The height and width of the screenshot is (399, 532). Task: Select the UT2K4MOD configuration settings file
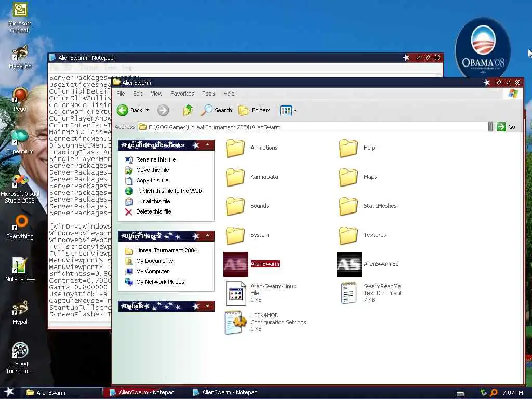pyautogui.click(x=265, y=322)
